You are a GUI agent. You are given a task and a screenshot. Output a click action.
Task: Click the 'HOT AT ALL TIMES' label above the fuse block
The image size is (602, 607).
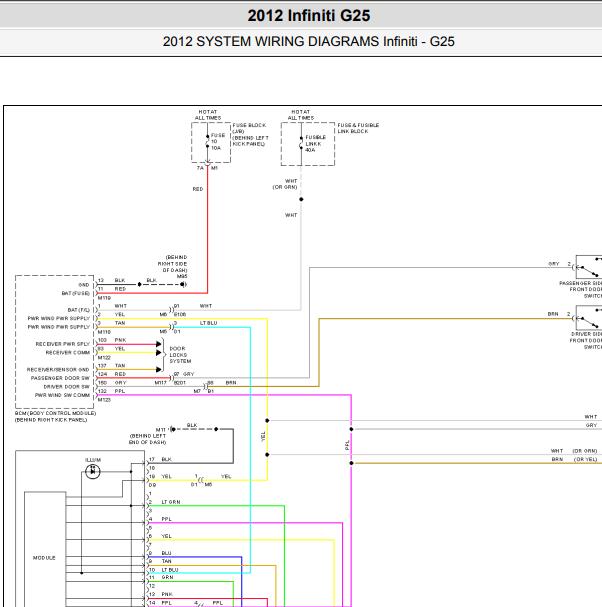coord(208,115)
